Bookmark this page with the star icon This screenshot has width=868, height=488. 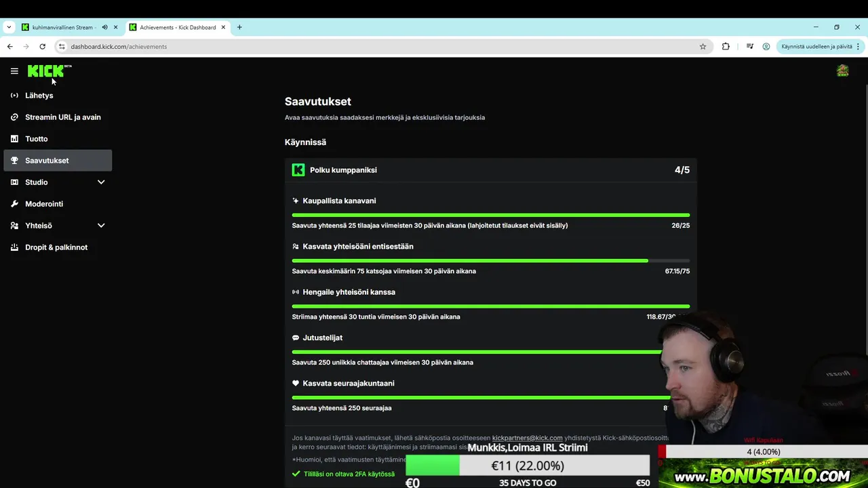(703, 47)
